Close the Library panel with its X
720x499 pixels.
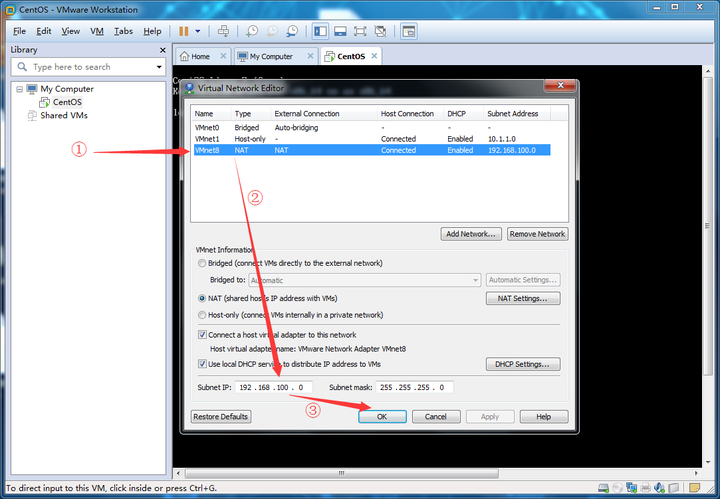[163, 50]
